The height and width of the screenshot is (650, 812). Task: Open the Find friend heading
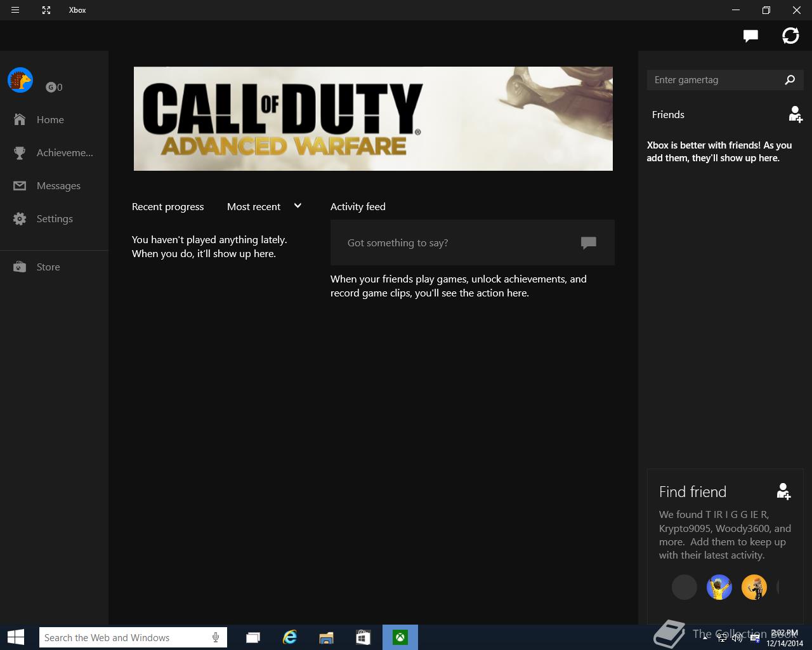coord(693,492)
